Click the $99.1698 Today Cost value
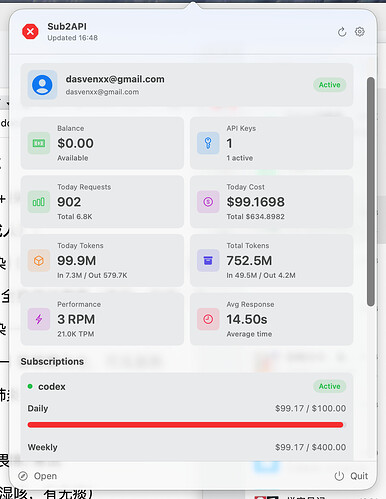The height and width of the screenshot is (499, 386). [x=256, y=202]
